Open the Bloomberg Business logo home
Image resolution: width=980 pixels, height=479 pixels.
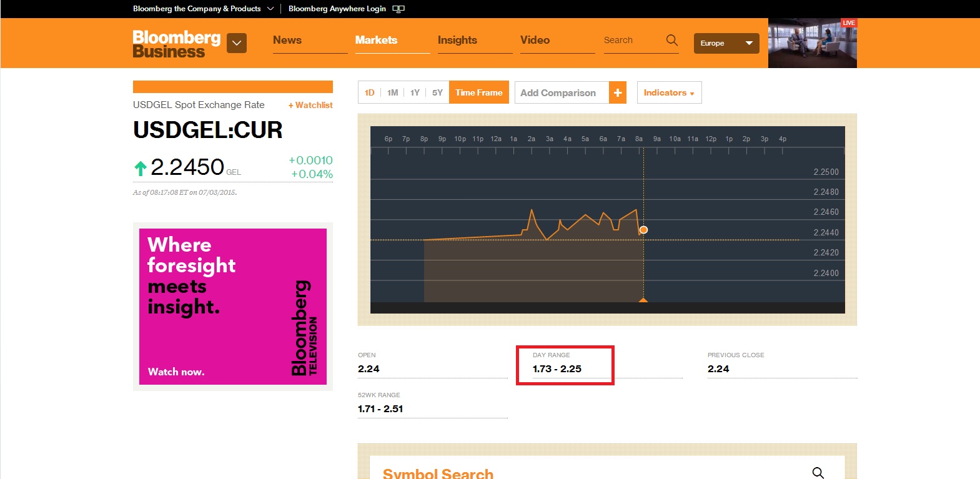(x=177, y=44)
